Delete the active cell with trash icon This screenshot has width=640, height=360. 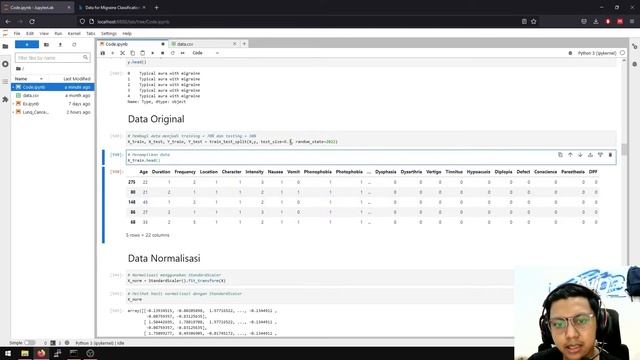610,155
